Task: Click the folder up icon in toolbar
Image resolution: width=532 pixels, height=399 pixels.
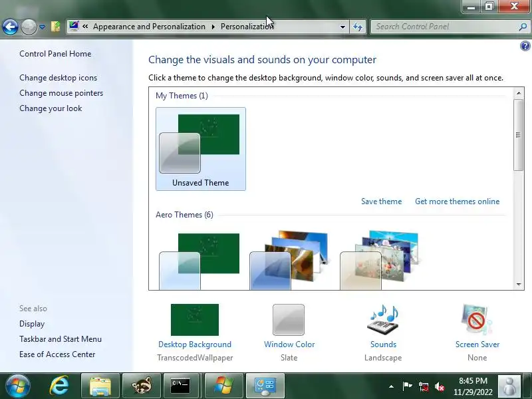Action: (x=56, y=27)
